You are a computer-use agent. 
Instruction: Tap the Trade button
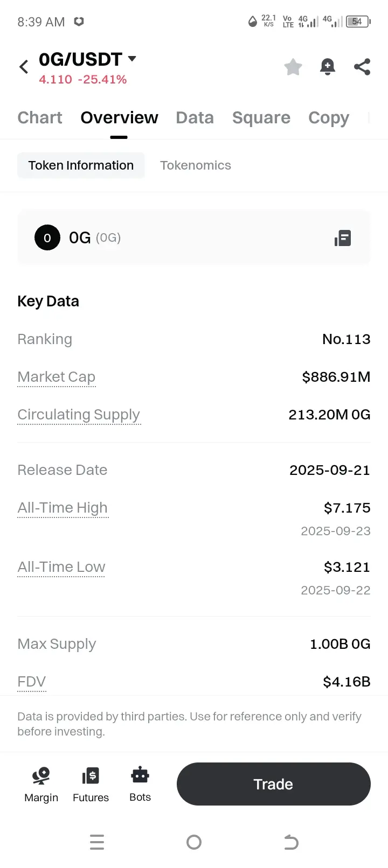click(274, 784)
